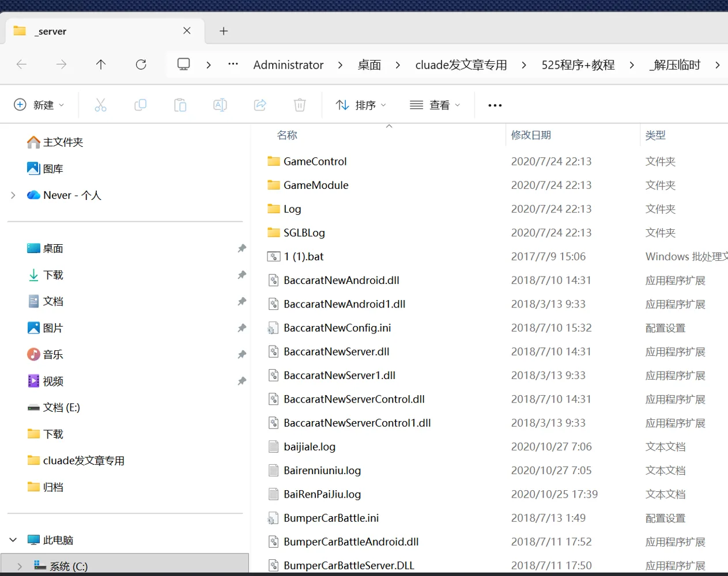Viewport: 728px width, 576px height.
Task: Go back using the Back arrow
Action: point(22,65)
